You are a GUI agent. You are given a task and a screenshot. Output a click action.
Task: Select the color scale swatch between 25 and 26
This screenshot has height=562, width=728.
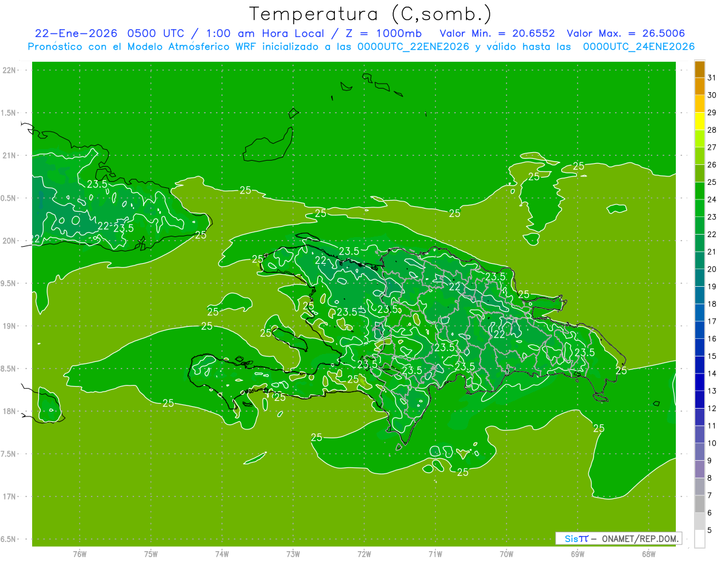click(x=699, y=173)
